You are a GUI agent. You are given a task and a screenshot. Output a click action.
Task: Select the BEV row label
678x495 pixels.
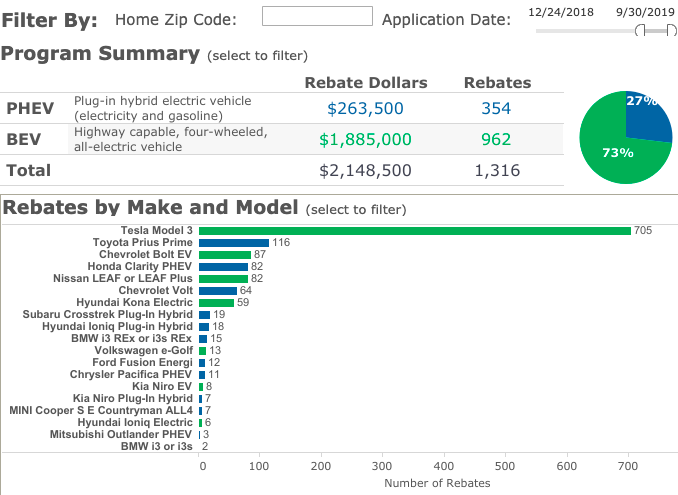point(24,139)
